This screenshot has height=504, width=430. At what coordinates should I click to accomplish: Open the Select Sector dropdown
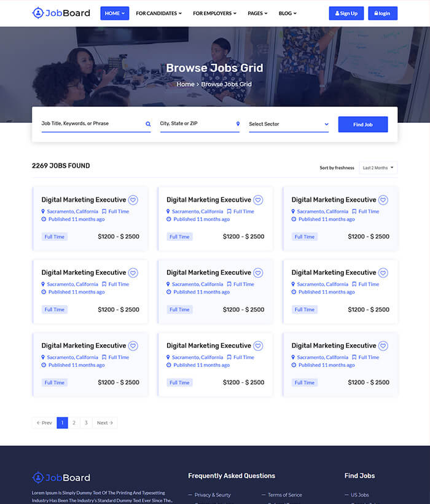[289, 124]
